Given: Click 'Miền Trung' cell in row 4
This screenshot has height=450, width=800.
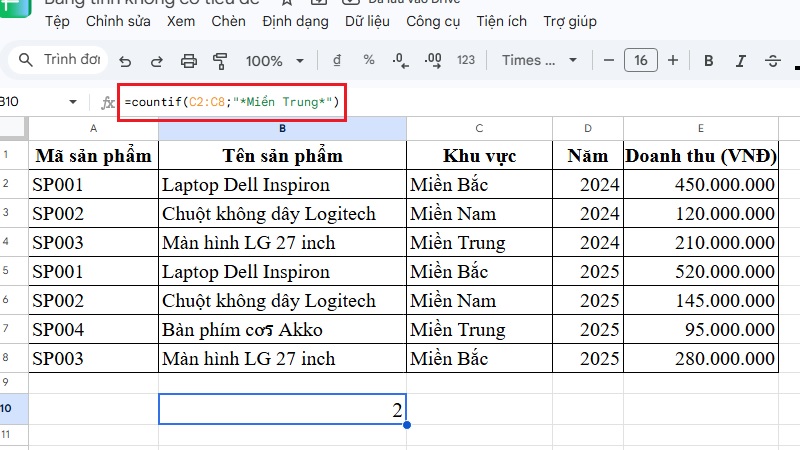Looking at the screenshot, I should click(479, 242).
